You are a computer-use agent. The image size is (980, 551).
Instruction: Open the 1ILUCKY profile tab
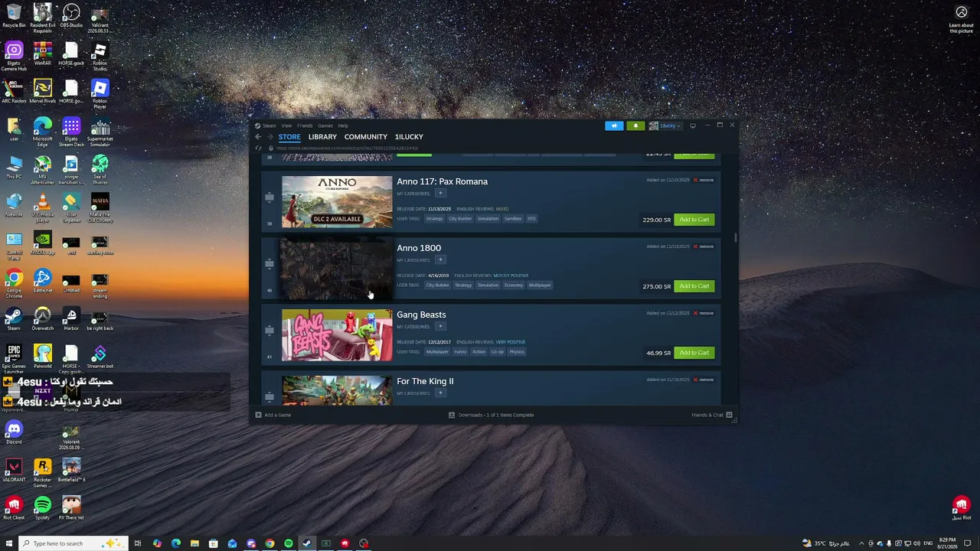[409, 137]
